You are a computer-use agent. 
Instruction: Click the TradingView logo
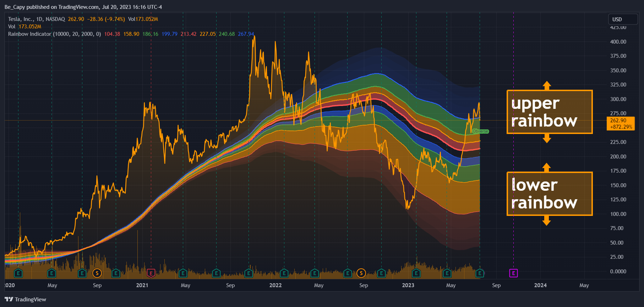[x=25, y=300]
